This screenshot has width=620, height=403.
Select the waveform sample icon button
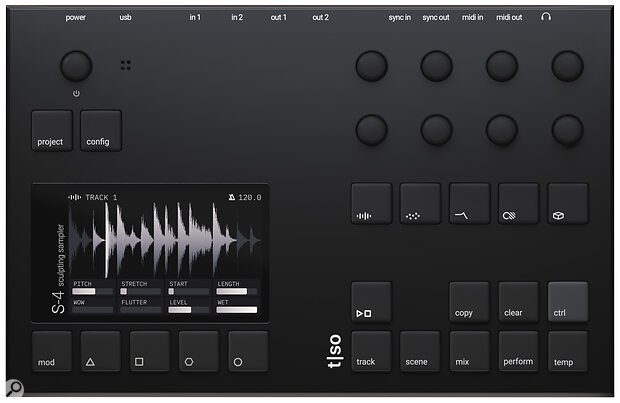(x=372, y=204)
